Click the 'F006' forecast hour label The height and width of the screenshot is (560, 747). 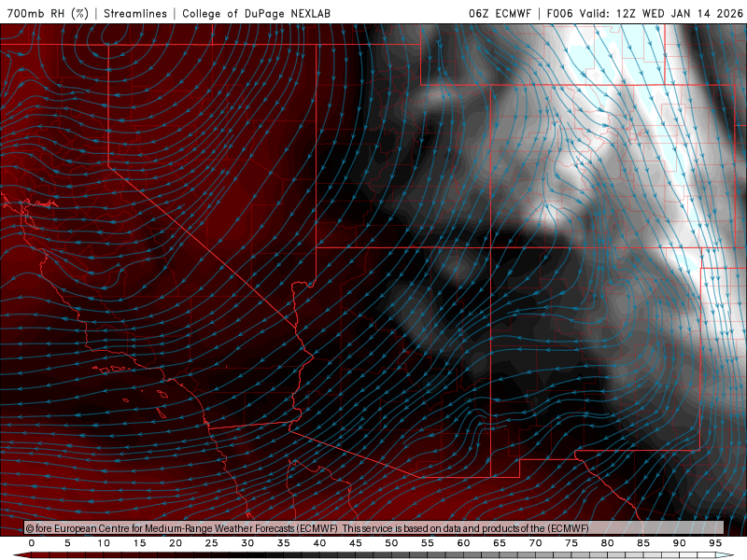[559, 13]
